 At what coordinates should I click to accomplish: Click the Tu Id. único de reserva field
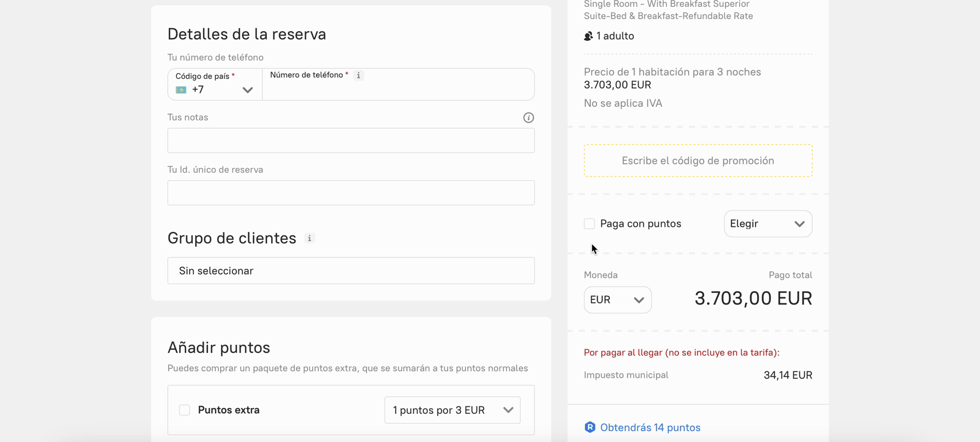pyautogui.click(x=351, y=193)
